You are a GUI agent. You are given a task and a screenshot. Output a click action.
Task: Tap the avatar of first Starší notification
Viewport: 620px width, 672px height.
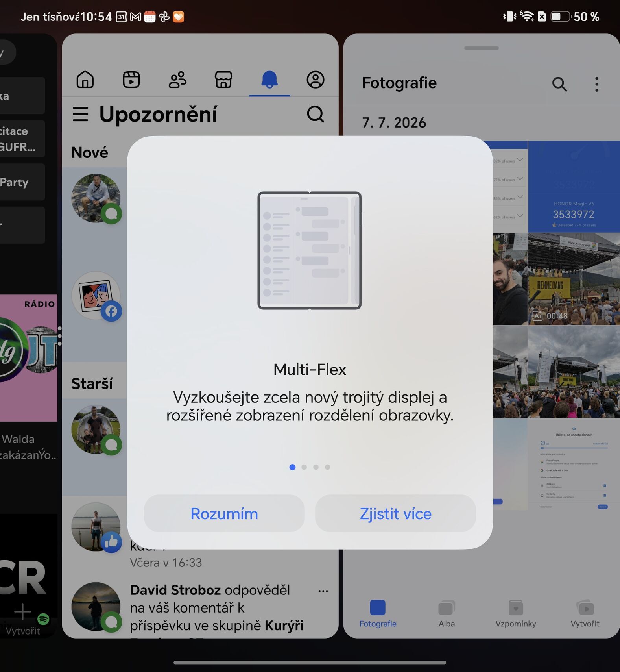pyautogui.click(x=96, y=429)
